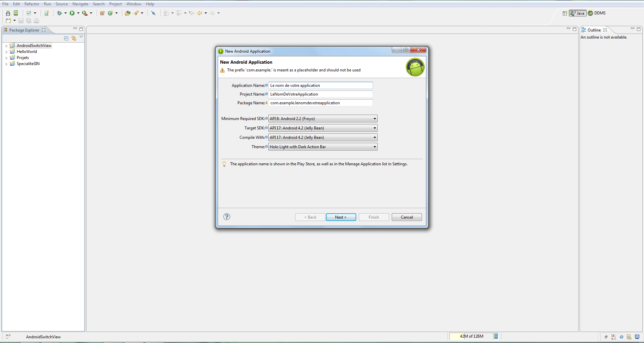
Task: Select SpecialiteSIN in Package Explorer
Action: pos(28,64)
